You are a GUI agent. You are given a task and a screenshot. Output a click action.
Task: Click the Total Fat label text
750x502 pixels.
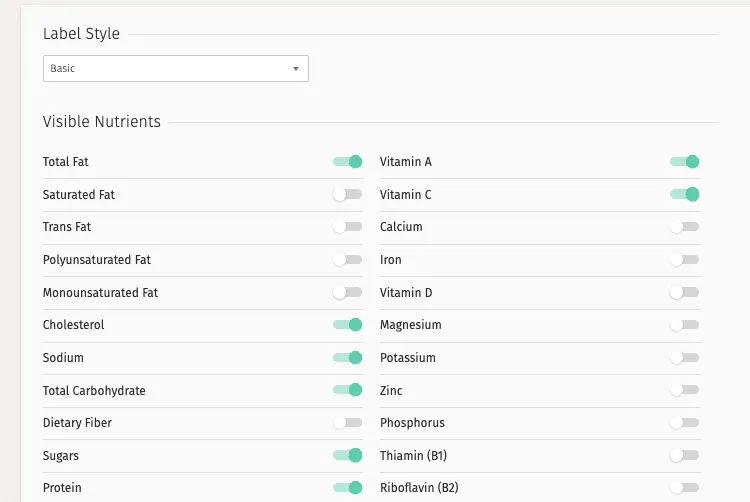pos(66,162)
